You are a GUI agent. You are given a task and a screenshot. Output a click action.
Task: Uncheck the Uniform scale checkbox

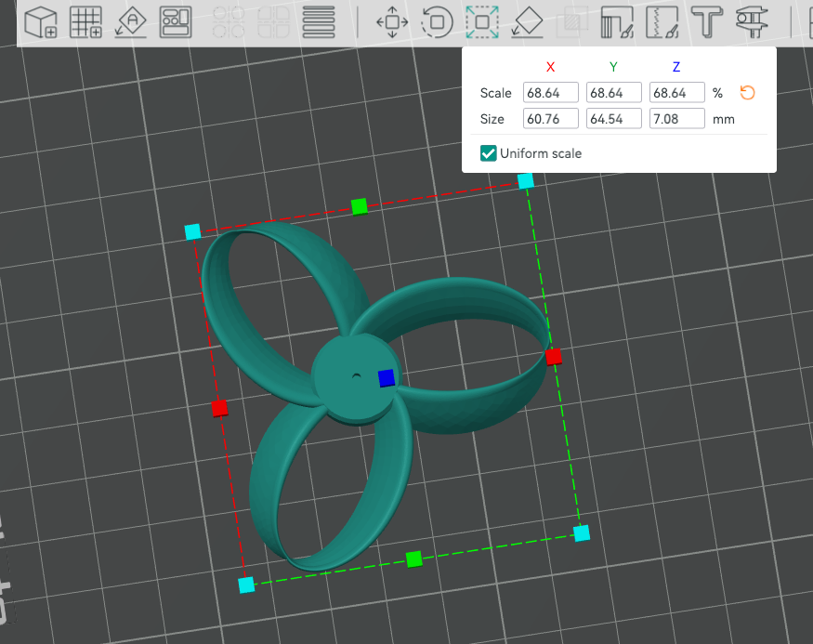pos(489,153)
